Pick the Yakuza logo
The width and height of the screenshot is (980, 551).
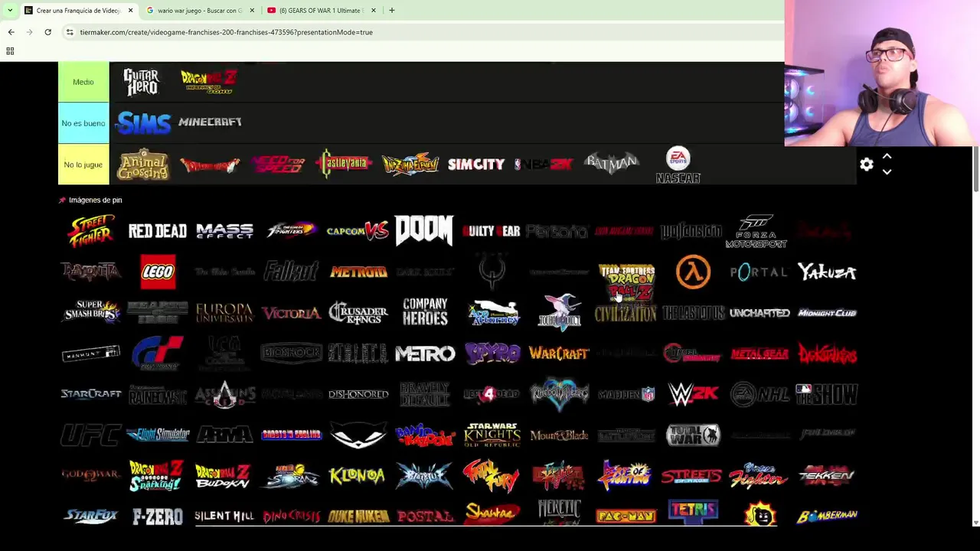coord(827,272)
